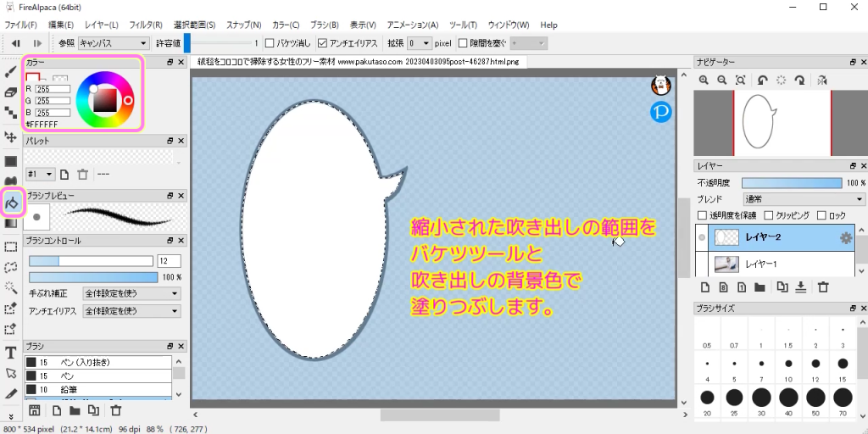Toggle visibility of レイヤー2
Image resolution: width=868 pixels, height=434 pixels.
tap(702, 237)
